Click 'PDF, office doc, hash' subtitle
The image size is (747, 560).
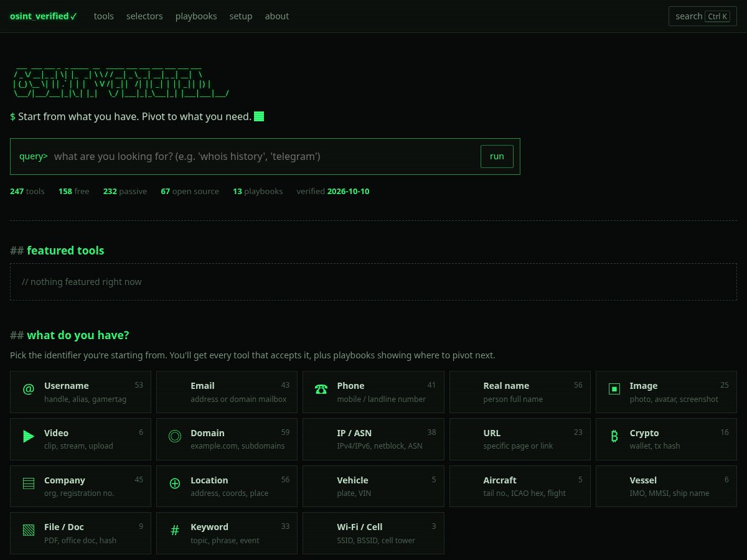pyautogui.click(x=80, y=540)
